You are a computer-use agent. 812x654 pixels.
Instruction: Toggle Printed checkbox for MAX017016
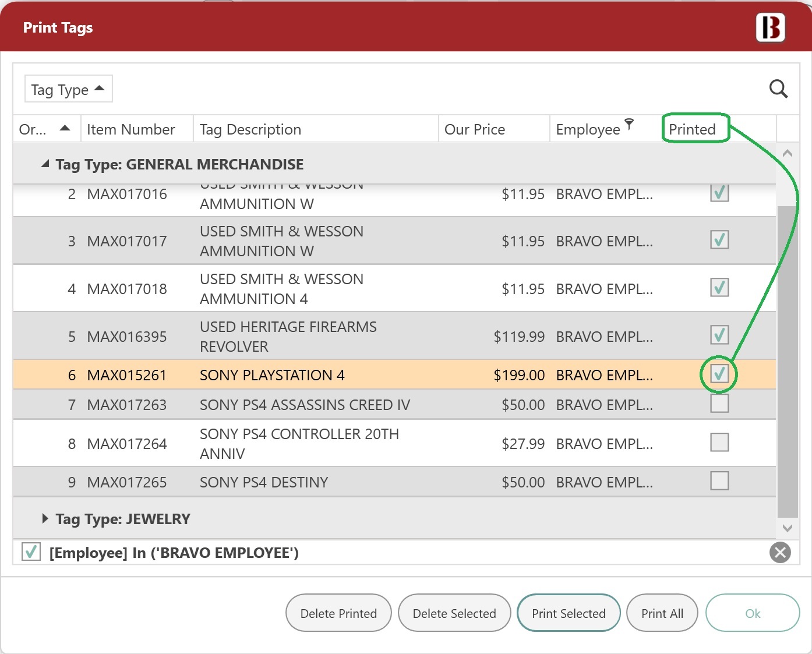point(719,192)
